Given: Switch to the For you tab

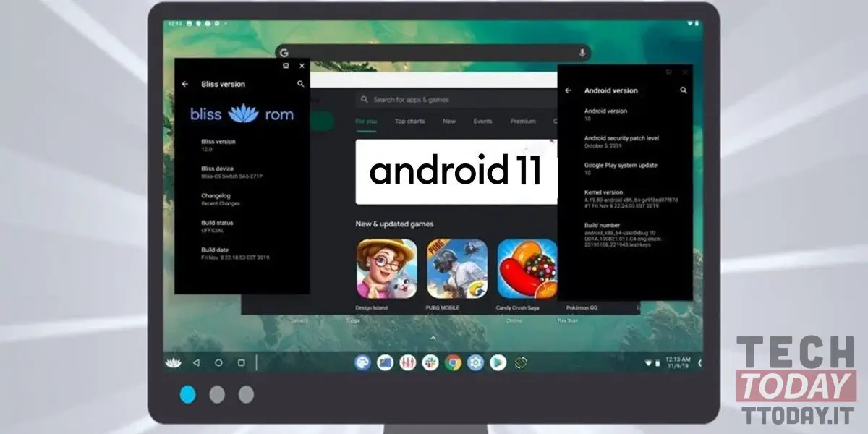Looking at the screenshot, I should point(366,122).
